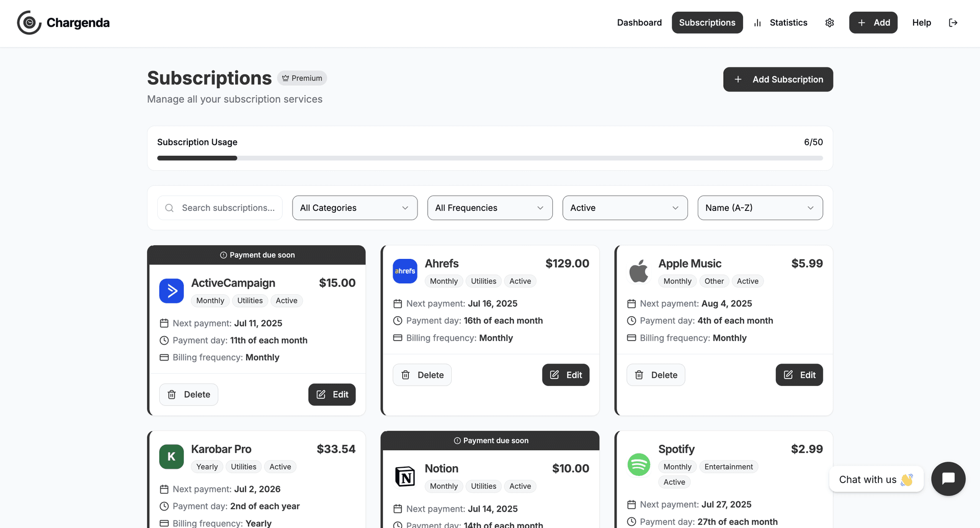The width and height of the screenshot is (980, 528).
Task: Go to the Dashboard page
Action: click(639, 22)
